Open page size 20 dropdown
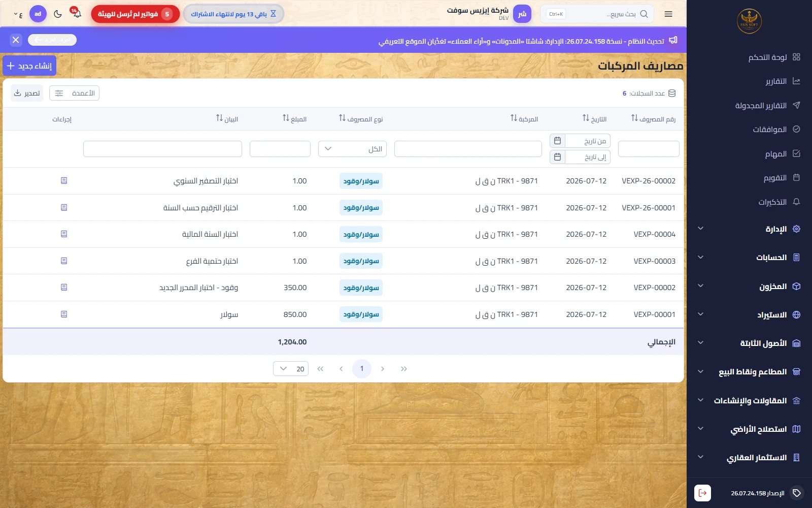This screenshot has width=812, height=508. (291, 369)
